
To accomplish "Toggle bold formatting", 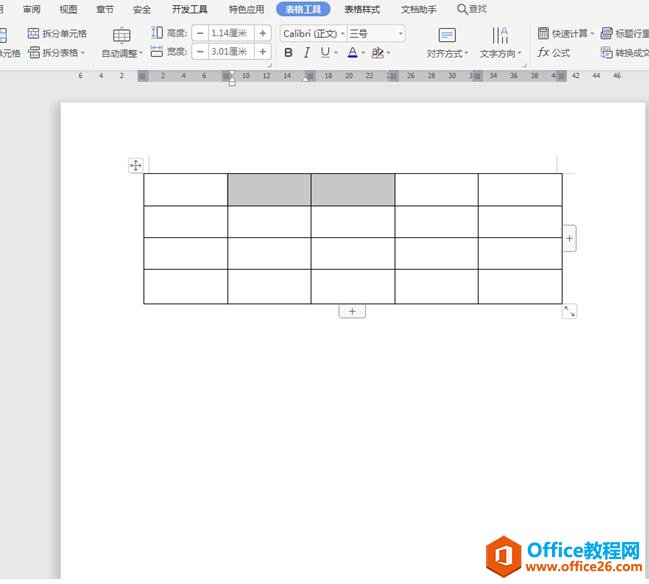I will coord(288,53).
